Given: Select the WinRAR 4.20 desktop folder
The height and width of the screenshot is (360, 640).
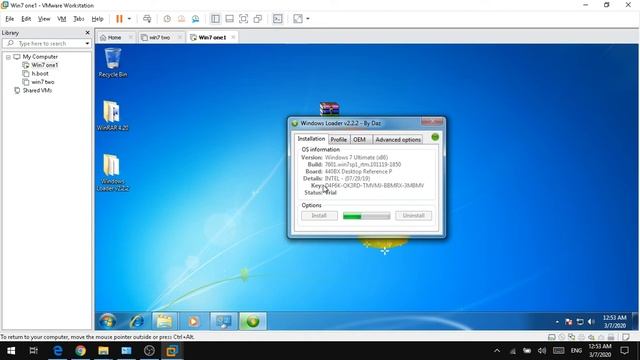Looking at the screenshot, I should pos(112,116).
